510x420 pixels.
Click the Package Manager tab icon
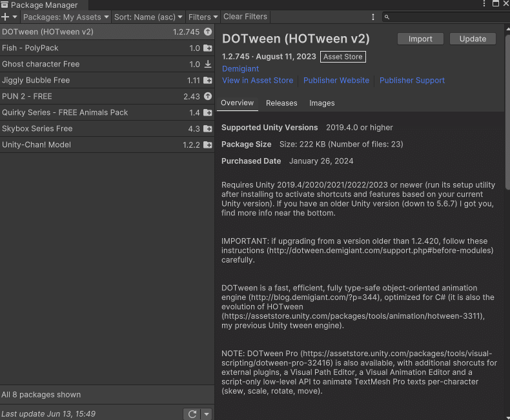click(x=5, y=5)
